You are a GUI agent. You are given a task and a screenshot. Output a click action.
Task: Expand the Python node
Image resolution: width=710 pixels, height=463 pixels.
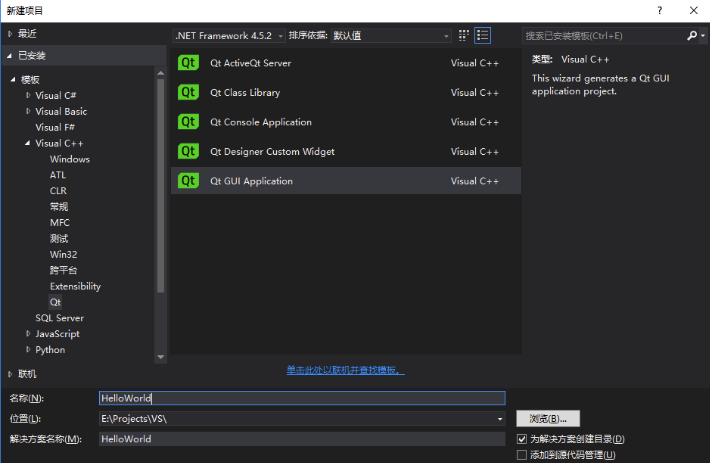28,349
